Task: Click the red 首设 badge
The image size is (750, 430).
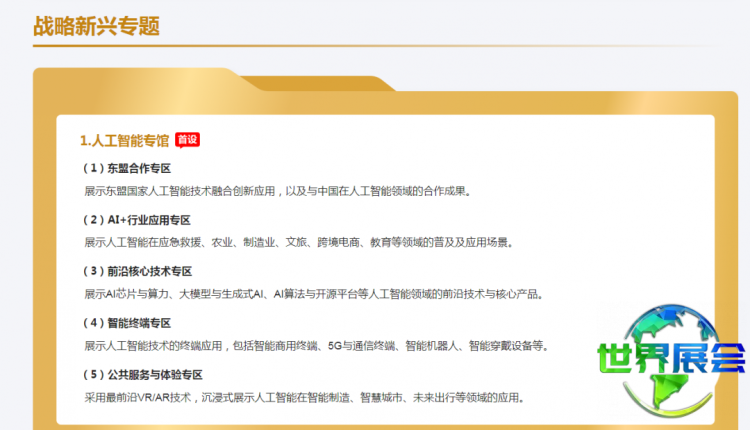Action: [x=187, y=140]
